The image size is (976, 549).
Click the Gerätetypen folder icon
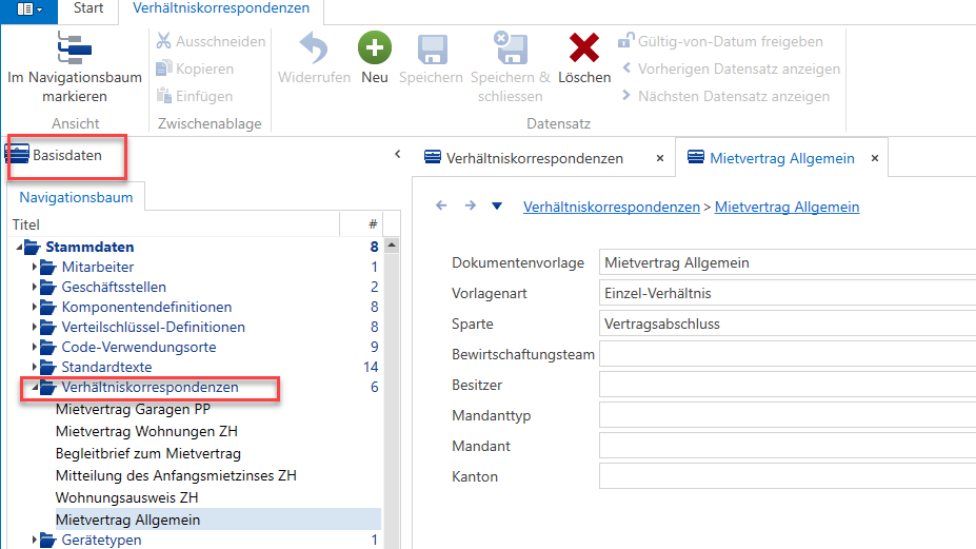point(48,540)
